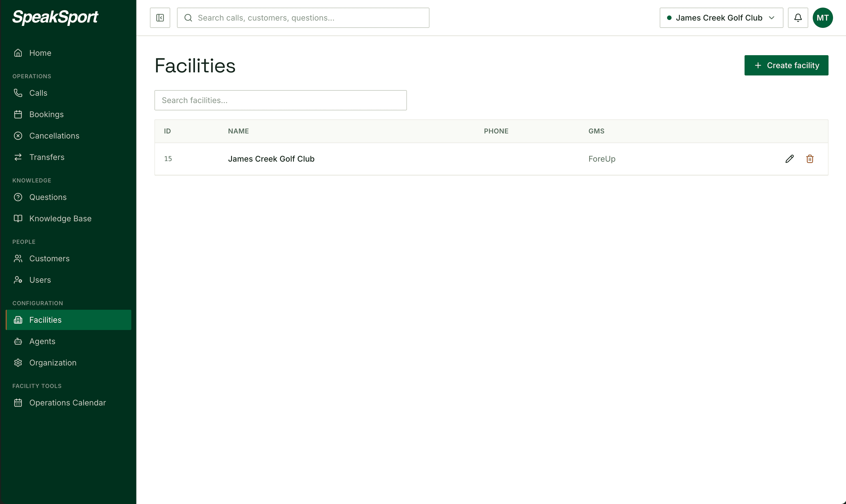Navigate to Transfers
The height and width of the screenshot is (504, 846).
68,157
